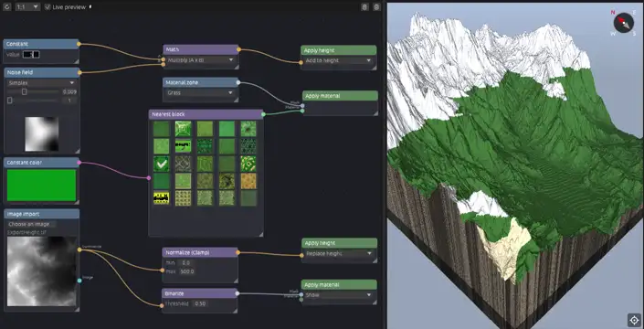
Task: Open the Simplex noise type dropdown
Action: coord(41,82)
